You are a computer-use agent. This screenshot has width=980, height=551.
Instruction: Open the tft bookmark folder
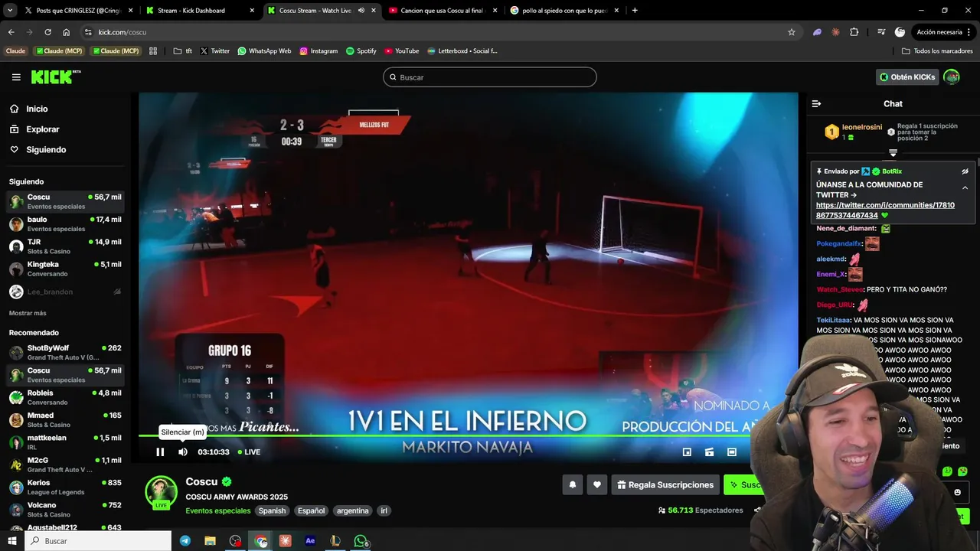183,51
